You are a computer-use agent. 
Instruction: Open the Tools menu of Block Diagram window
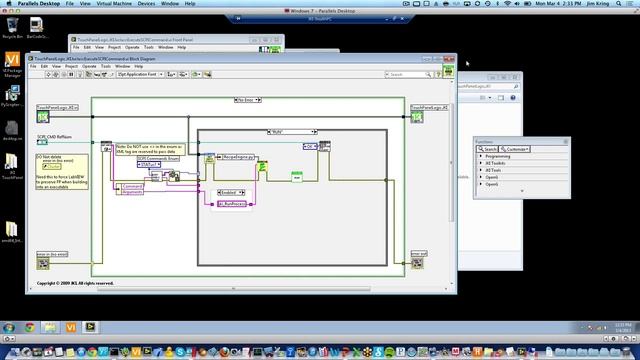coord(106,66)
